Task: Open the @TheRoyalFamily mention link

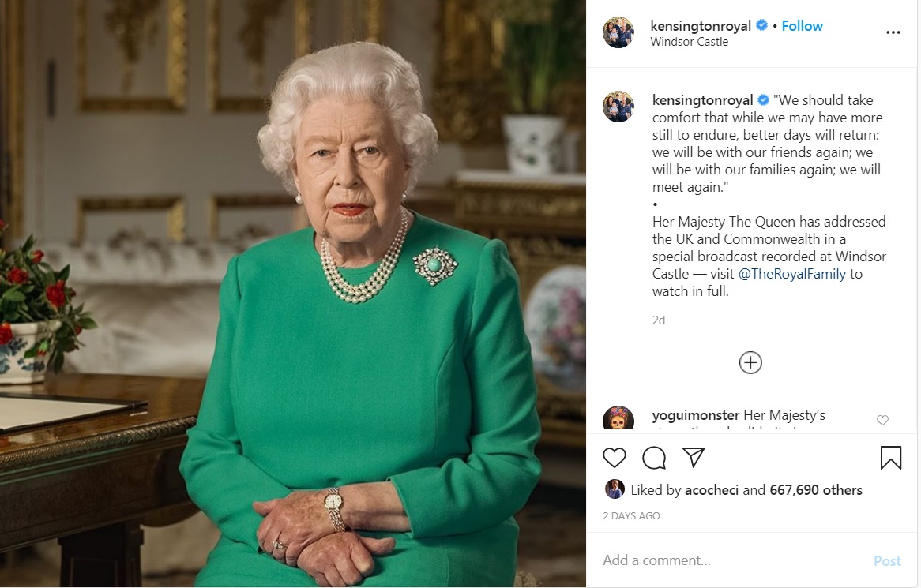Action: coord(791,274)
